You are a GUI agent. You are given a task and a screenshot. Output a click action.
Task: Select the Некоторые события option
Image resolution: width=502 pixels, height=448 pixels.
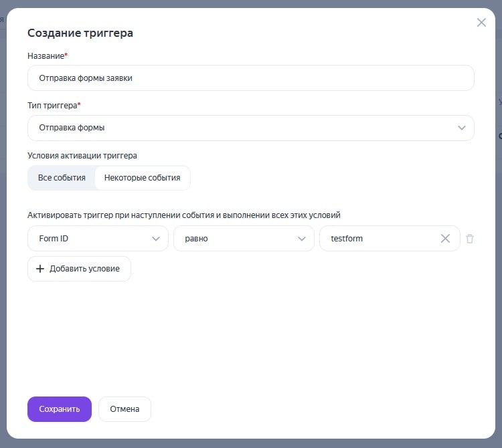142,178
